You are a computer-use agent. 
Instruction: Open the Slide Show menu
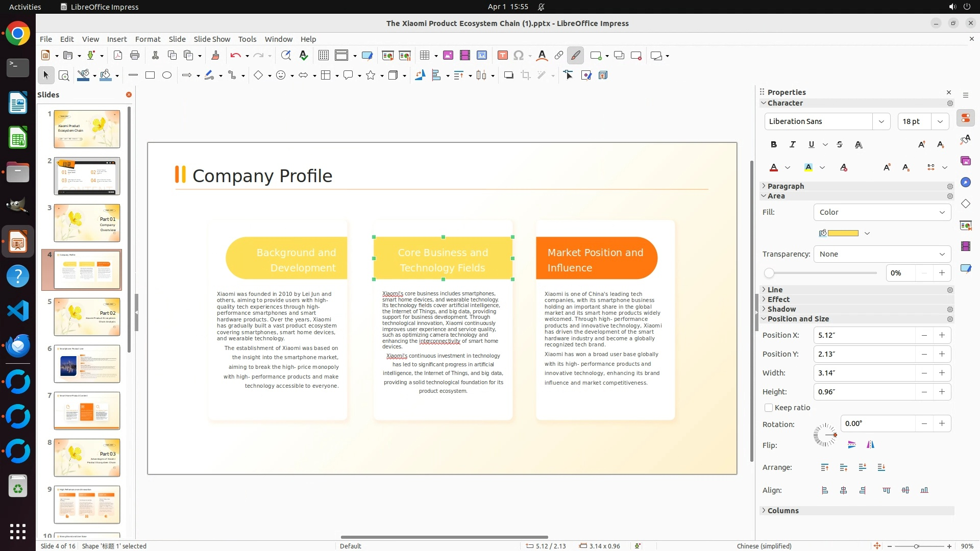click(x=212, y=39)
